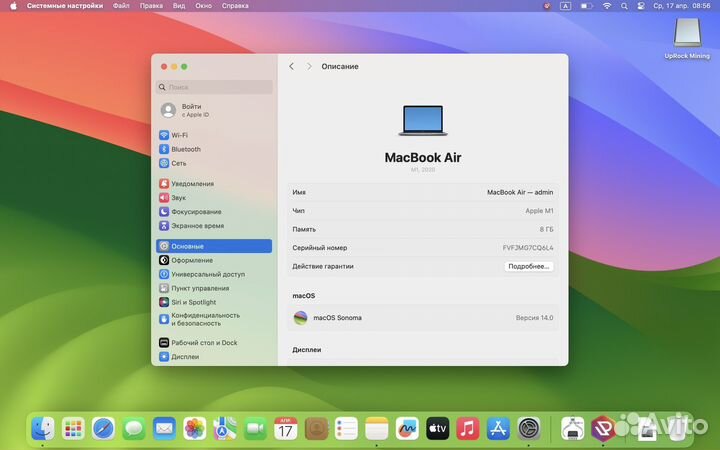
Task: Open the Файл menu
Action: [121, 6]
